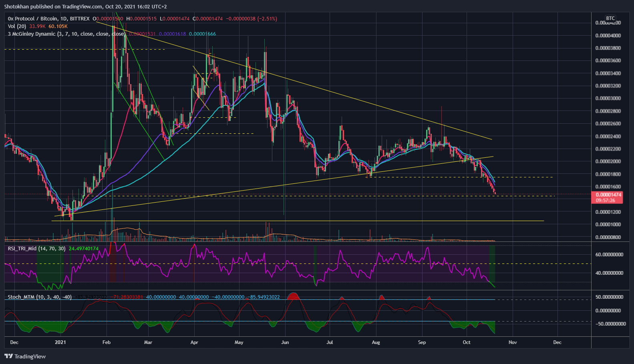
Task: Click Stoch axis label '50.00000000'
Action: click(609, 297)
